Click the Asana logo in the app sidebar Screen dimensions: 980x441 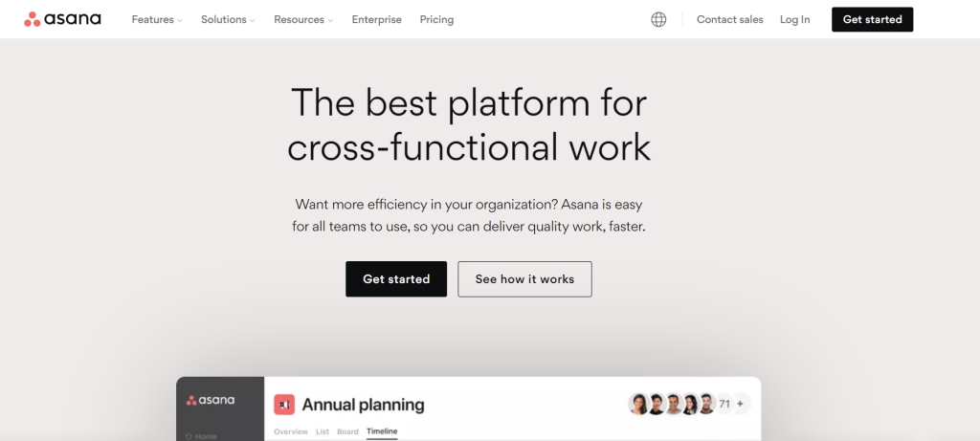(210, 401)
